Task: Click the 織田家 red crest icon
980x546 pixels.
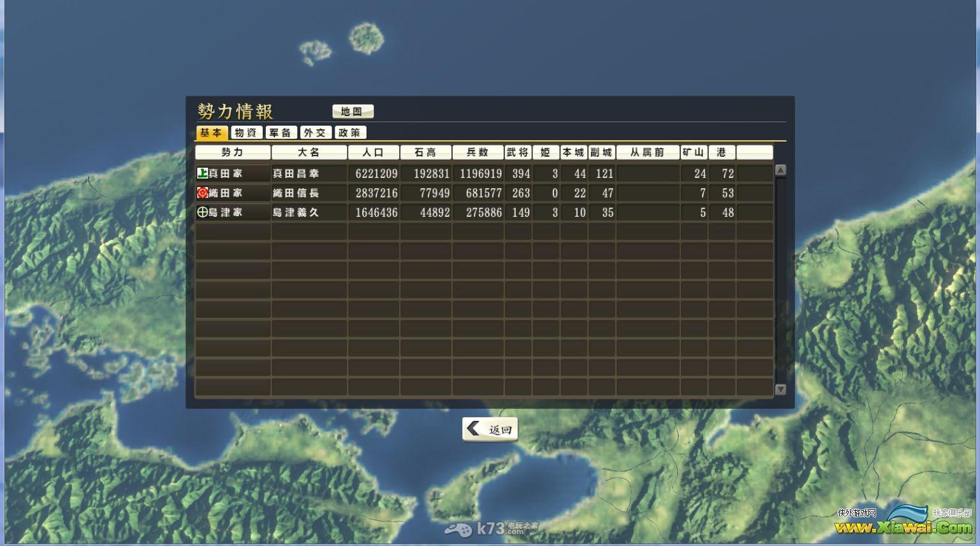Action: click(x=202, y=193)
